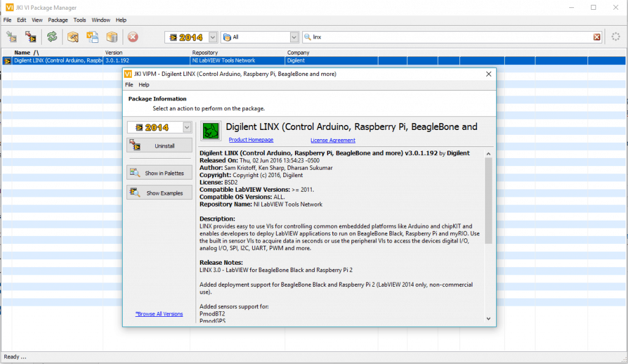628x364 pixels.
Task: Clear the linx search using the red X icon
Action: click(596, 37)
